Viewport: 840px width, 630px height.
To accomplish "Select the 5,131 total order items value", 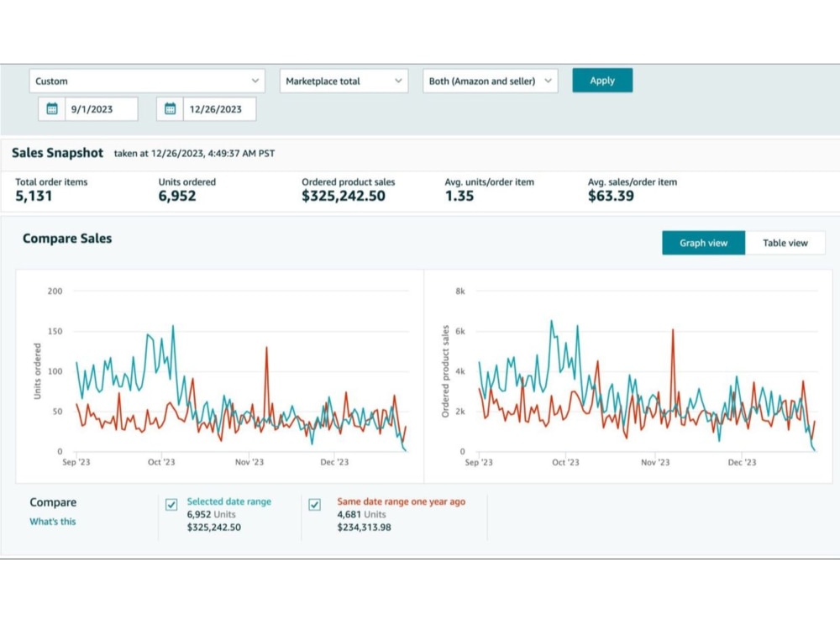I will click(34, 196).
